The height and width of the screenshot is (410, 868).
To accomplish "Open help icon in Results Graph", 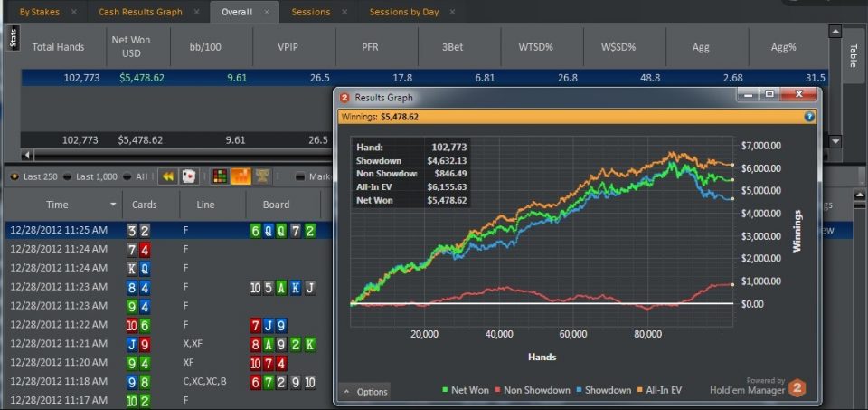I will (x=809, y=116).
